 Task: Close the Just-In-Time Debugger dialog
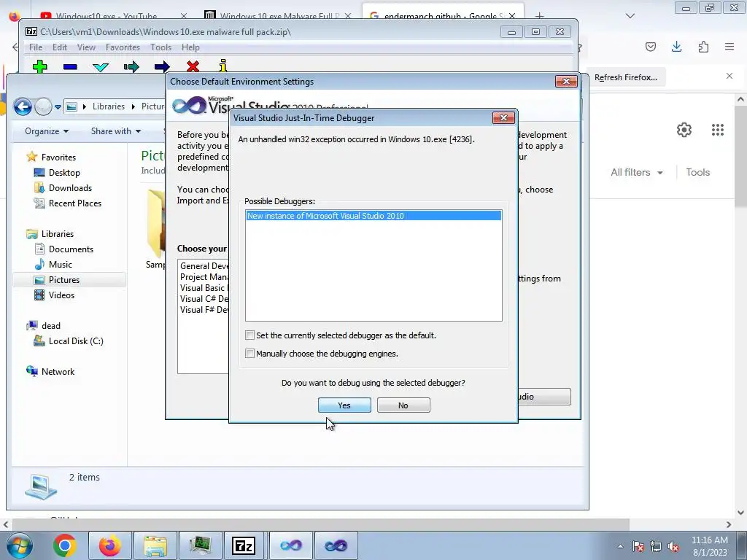pyautogui.click(x=503, y=117)
